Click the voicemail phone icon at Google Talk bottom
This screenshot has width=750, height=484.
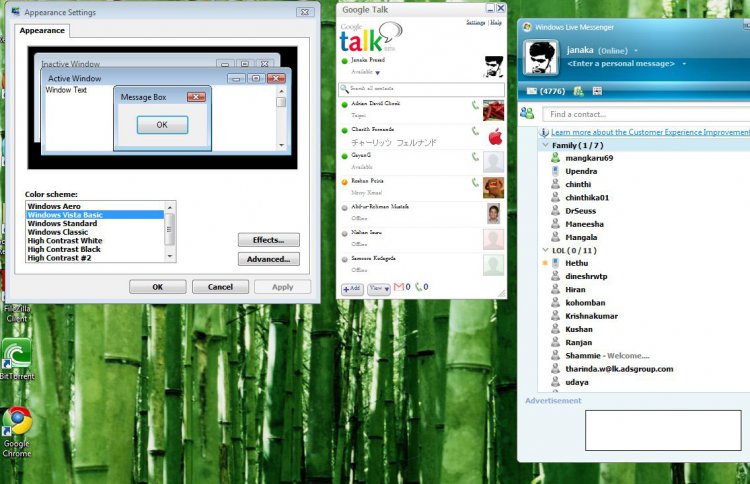pos(419,287)
